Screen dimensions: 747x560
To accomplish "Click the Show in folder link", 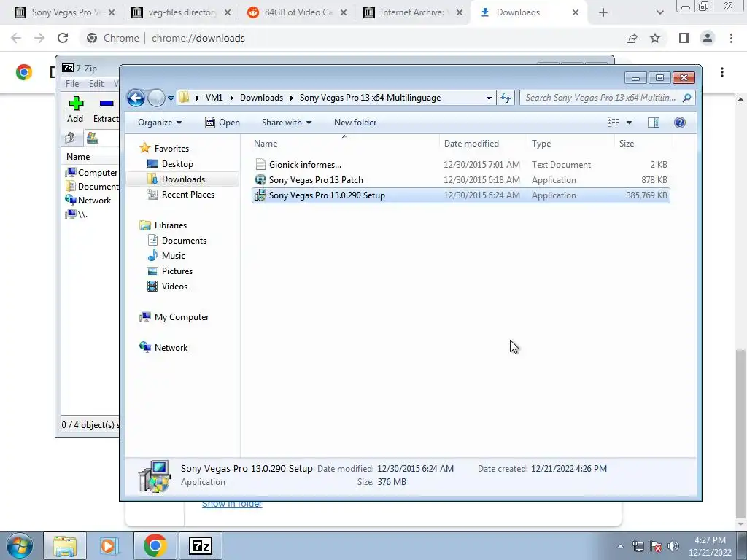I will 232,504.
